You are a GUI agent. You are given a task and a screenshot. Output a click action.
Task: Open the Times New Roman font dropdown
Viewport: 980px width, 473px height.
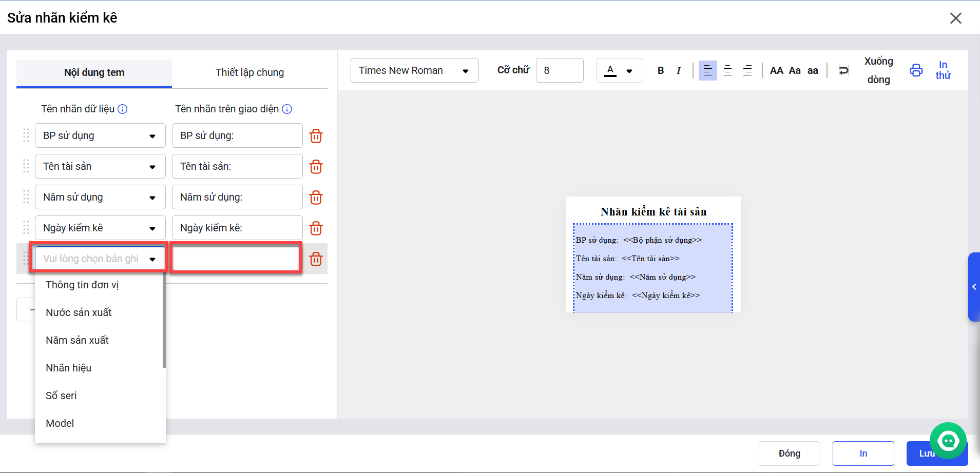[414, 70]
